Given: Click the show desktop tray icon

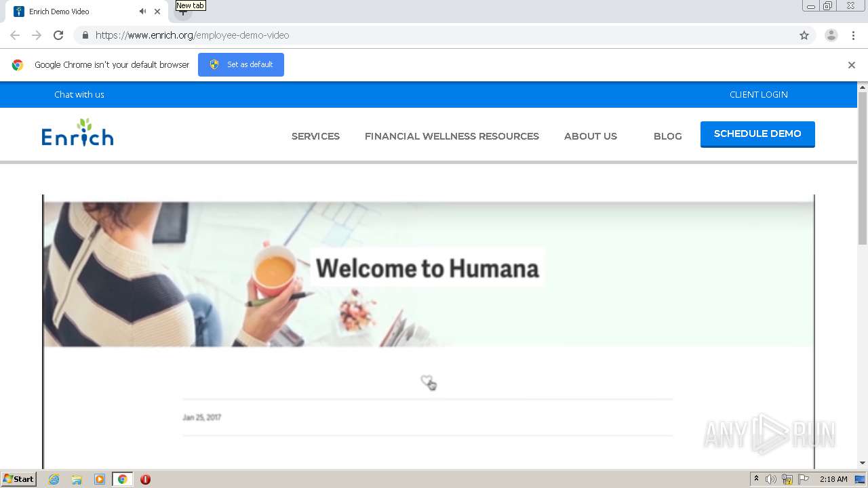Looking at the screenshot, I should click(x=860, y=479).
